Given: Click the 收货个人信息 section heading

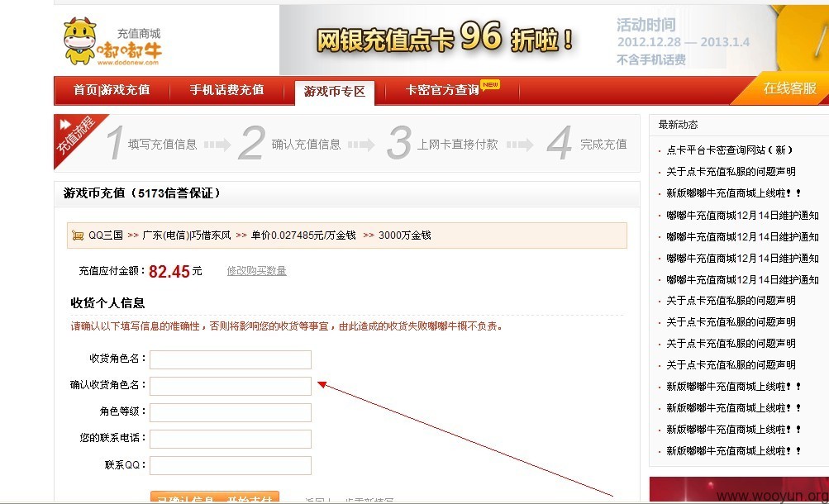Looking at the screenshot, I should tap(107, 303).
